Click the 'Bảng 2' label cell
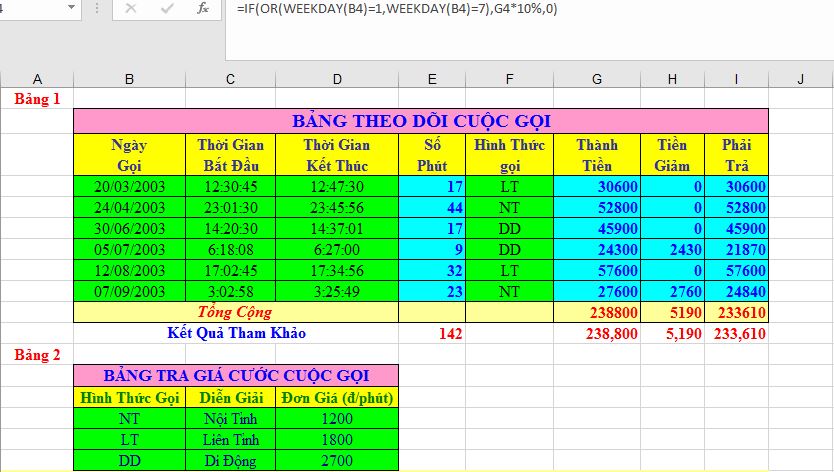834x472 pixels. pyautogui.click(x=37, y=354)
